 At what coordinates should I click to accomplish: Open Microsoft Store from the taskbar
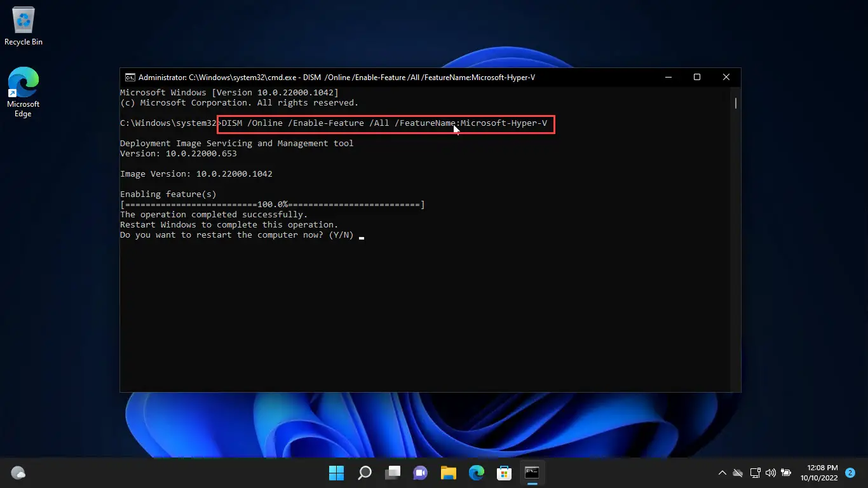click(x=505, y=473)
